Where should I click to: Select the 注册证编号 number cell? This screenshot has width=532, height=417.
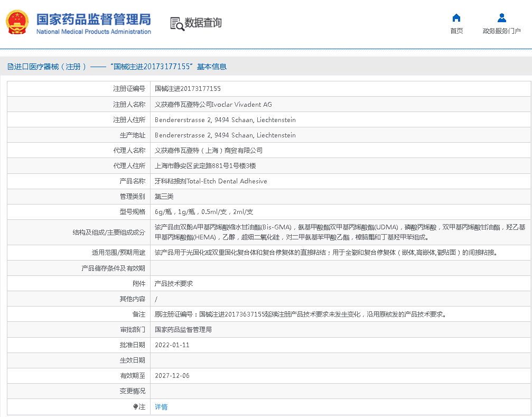188,88
